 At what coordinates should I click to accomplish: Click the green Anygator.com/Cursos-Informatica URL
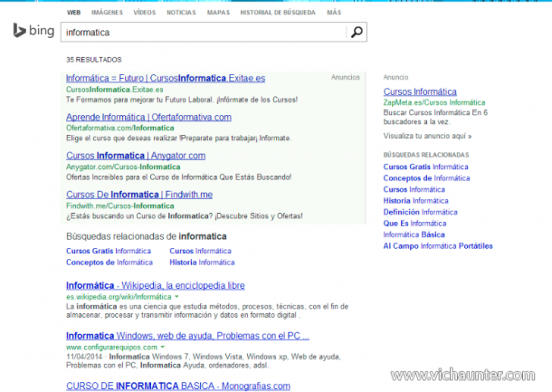(x=123, y=167)
